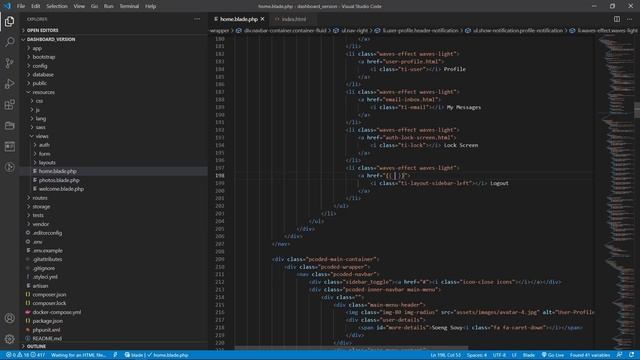Open package.json file
Screen dimensions: 640x360
click(47, 321)
